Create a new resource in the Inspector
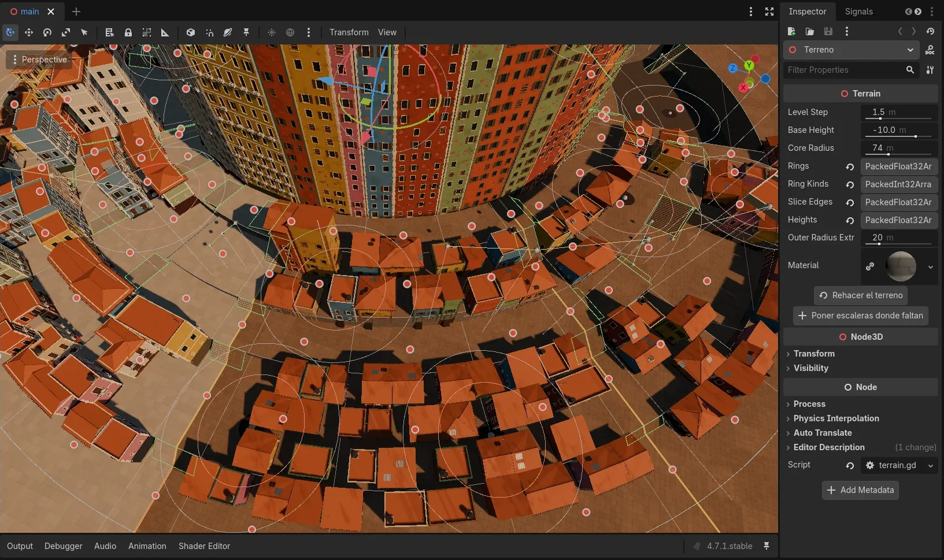 pyautogui.click(x=791, y=31)
